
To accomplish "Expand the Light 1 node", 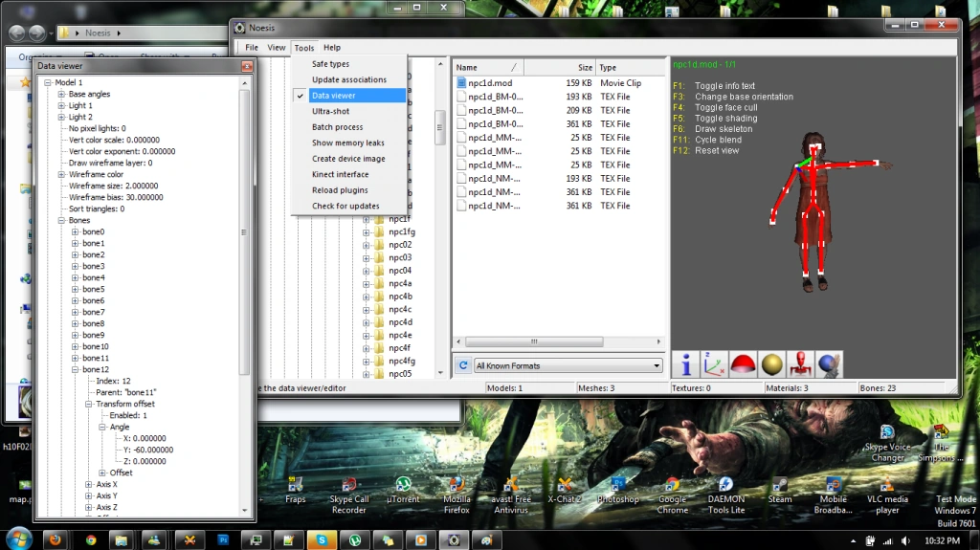I will (x=61, y=105).
